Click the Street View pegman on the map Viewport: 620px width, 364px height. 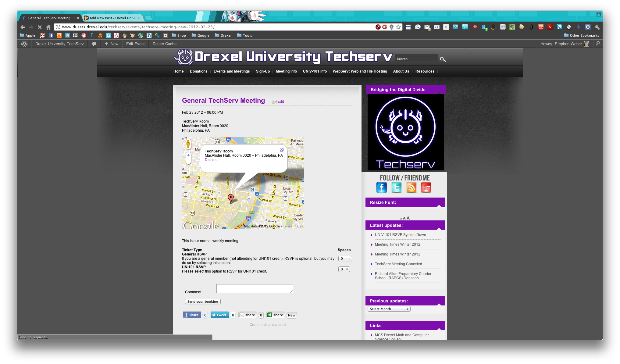(x=188, y=144)
